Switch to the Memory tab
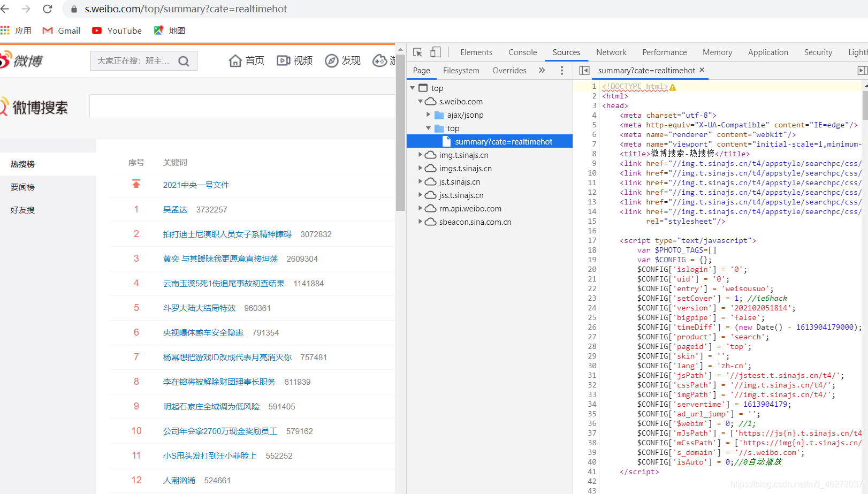The height and width of the screenshot is (494, 868). pyautogui.click(x=717, y=52)
